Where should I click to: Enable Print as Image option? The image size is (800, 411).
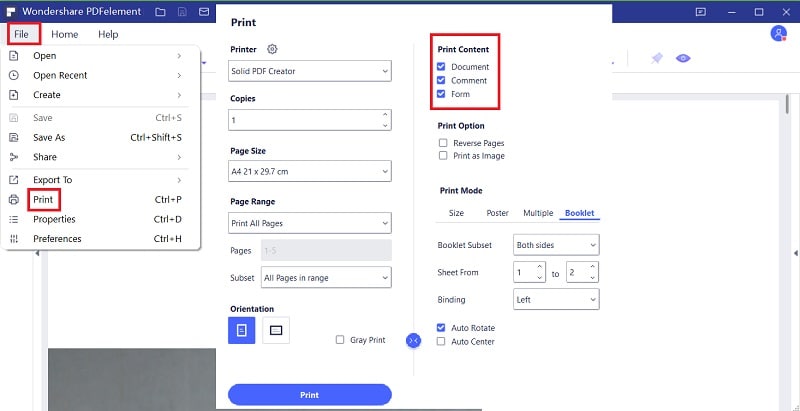[443, 156]
